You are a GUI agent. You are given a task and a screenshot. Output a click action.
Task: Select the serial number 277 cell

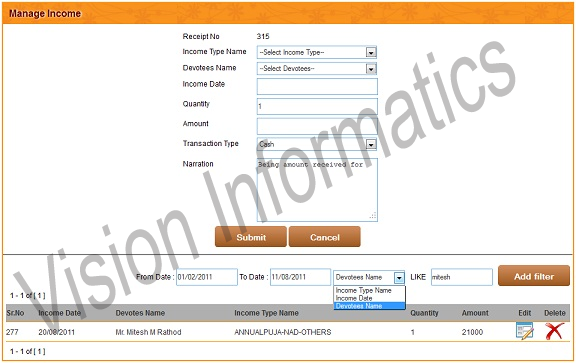point(12,332)
